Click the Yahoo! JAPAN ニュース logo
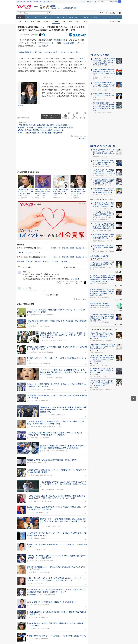138x644 pixels. coord(27,7)
